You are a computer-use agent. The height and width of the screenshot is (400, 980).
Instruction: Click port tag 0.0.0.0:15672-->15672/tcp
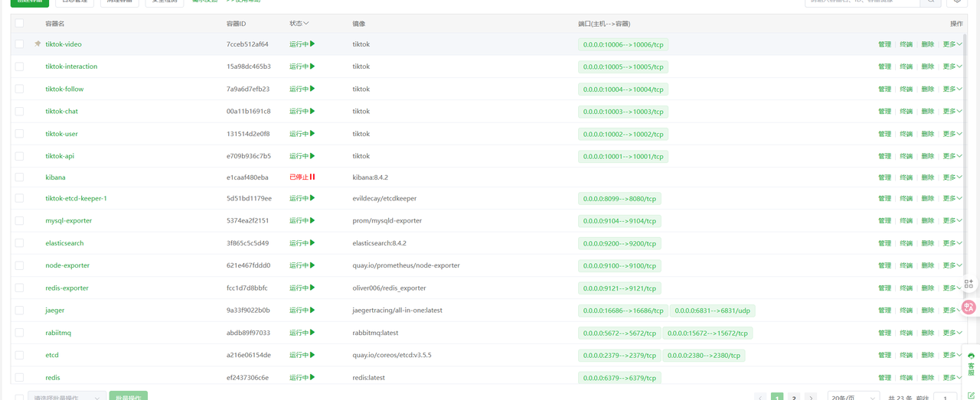[708, 333]
